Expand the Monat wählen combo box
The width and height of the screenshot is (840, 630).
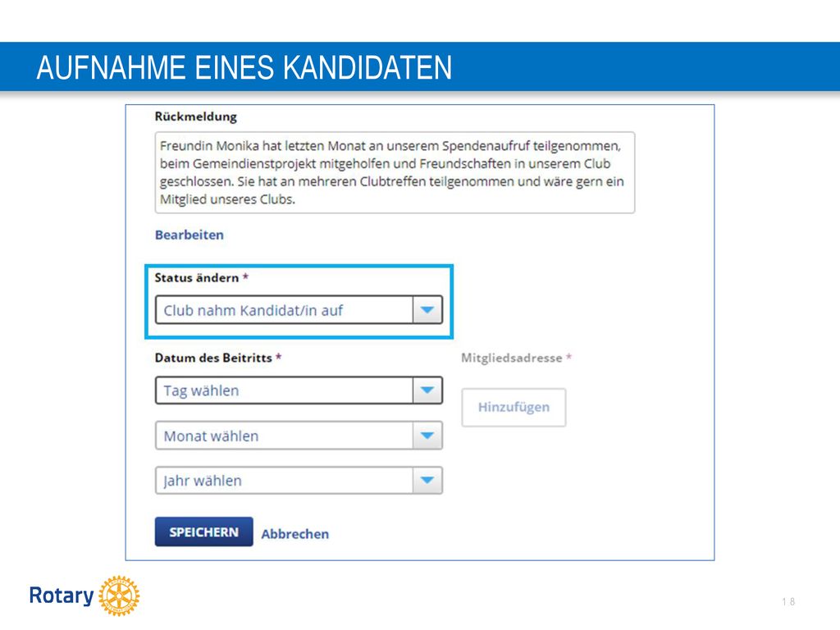(299, 436)
